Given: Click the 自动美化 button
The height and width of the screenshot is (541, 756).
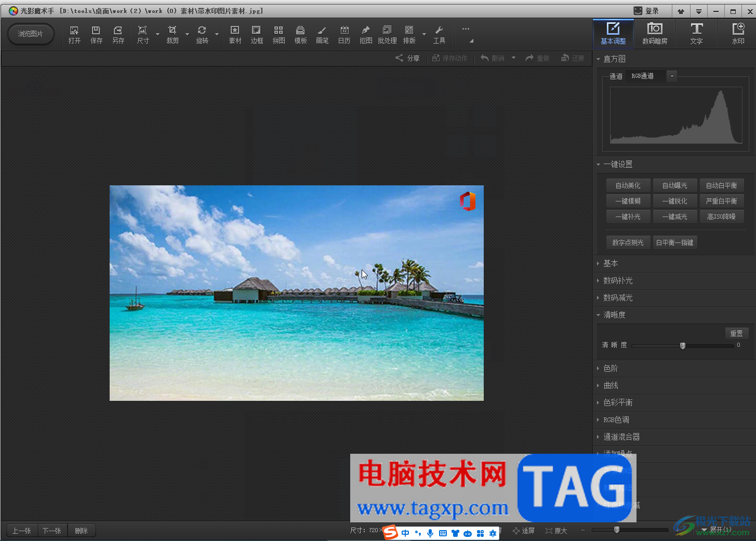Looking at the screenshot, I should coord(628,185).
